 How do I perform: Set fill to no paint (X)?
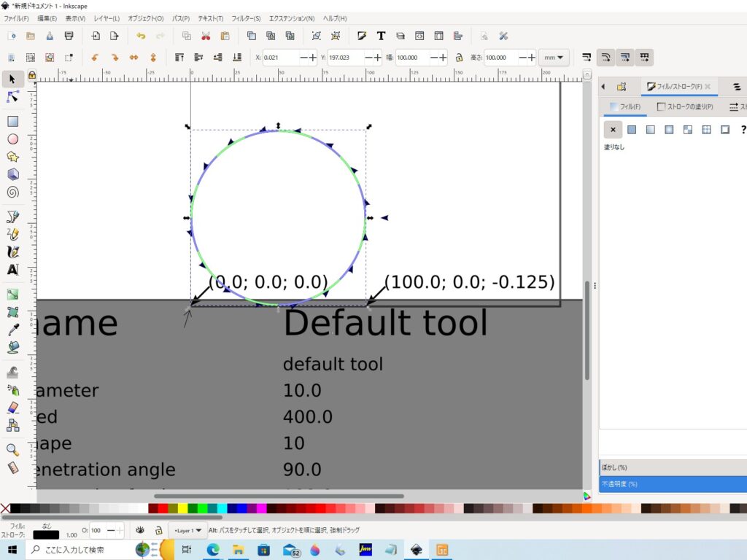(x=613, y=130)
